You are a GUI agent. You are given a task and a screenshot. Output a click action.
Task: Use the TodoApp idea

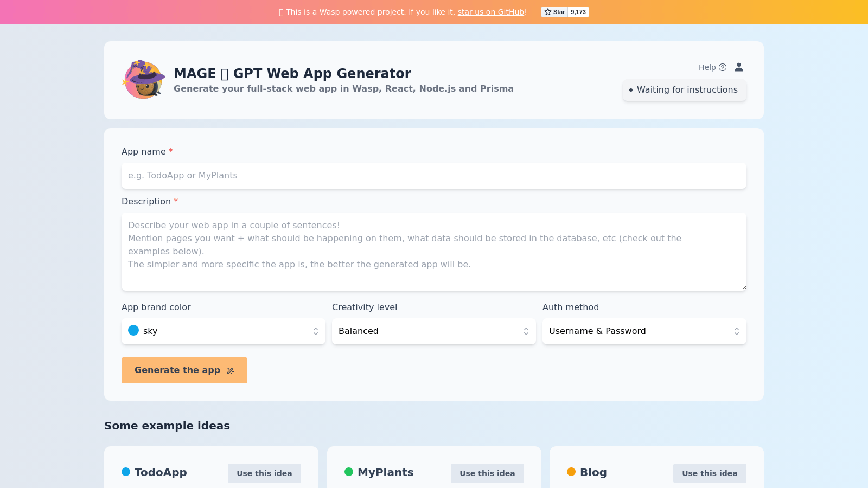coord(264,473)
